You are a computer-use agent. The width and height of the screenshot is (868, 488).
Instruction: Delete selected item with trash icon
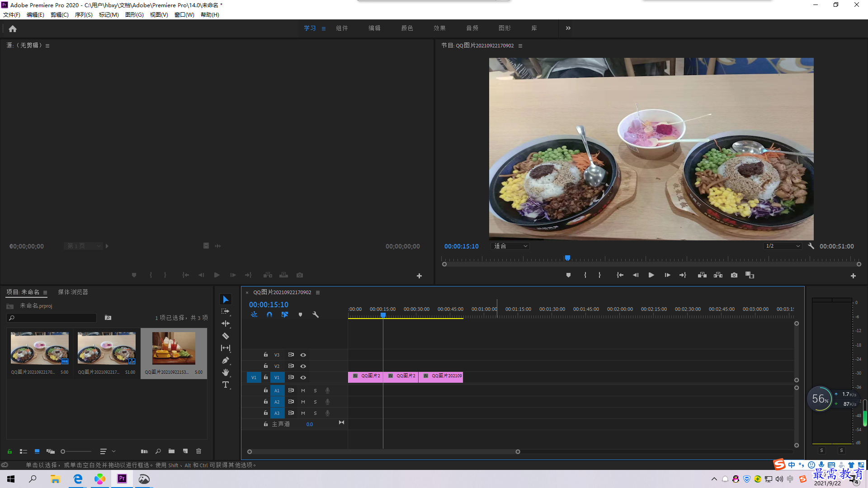click(198, 451)
